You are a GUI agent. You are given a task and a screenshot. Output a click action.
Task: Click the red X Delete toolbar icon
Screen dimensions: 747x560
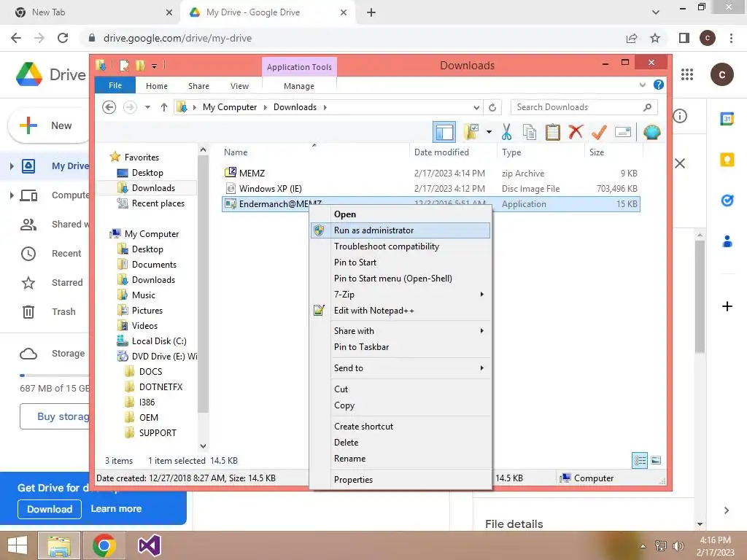pos(576,131)
